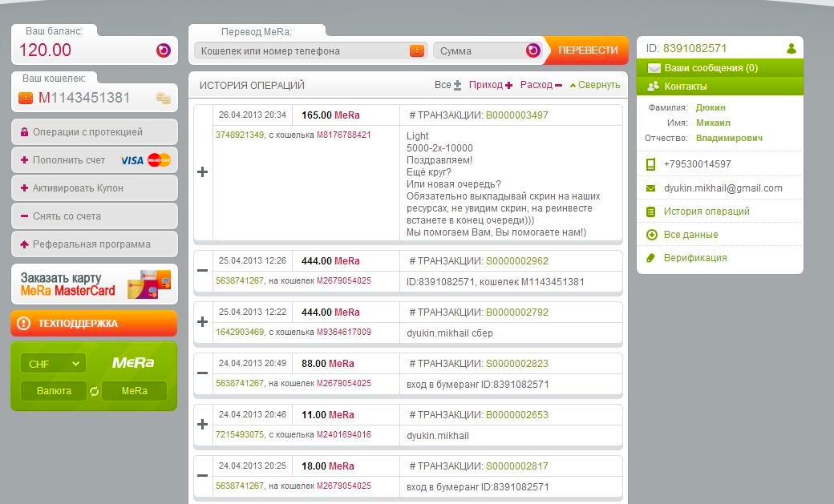Click the plus icon of transaction B0000002792

[x=203, y=321]
